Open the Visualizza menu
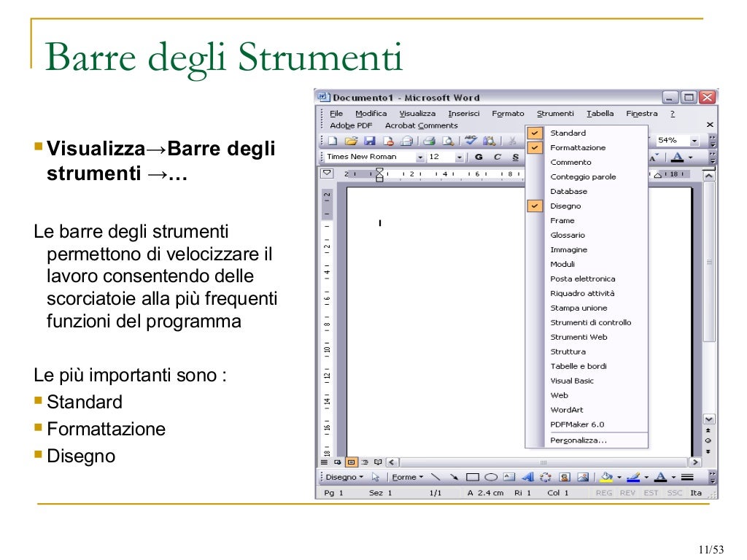The image size is (747, 560). (x=417, y=113)
